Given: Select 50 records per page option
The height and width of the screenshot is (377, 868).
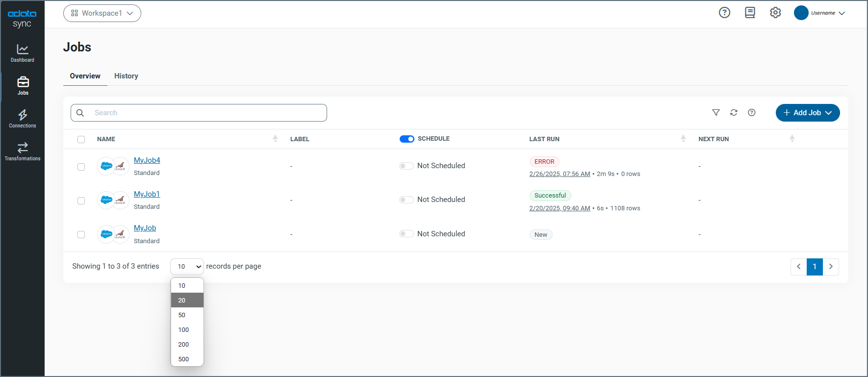Looking at the screenshot, I should coord(182,315).
